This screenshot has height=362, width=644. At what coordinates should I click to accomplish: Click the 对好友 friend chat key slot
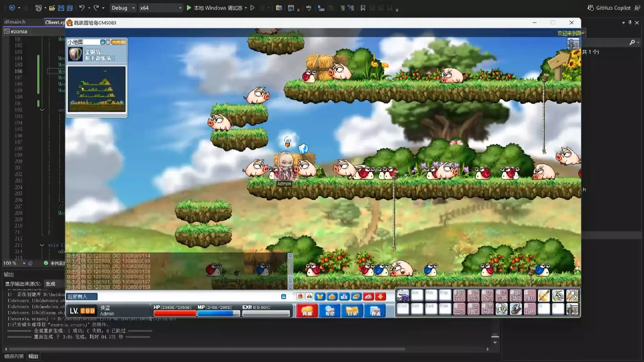pyautogui.click(x=488, y=295)
